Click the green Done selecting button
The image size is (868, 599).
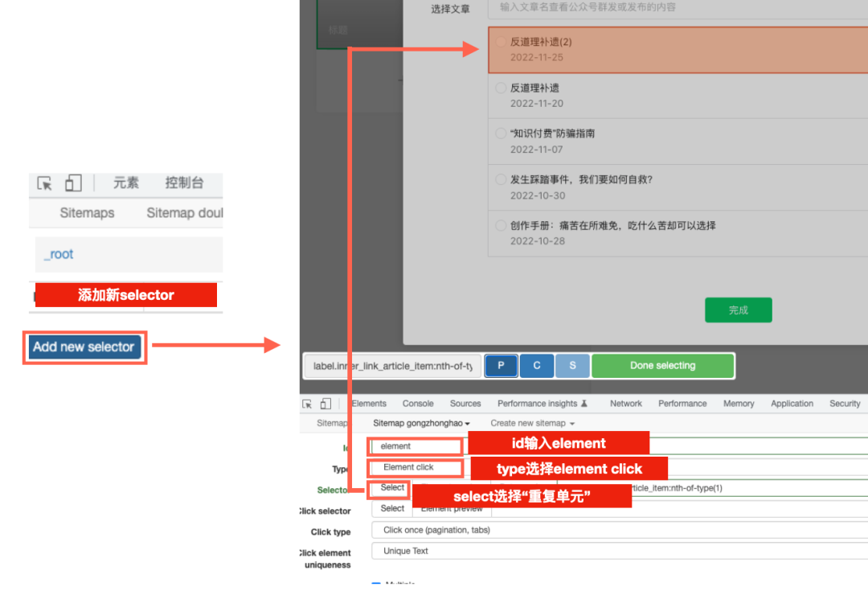click(x=662, y=366)
